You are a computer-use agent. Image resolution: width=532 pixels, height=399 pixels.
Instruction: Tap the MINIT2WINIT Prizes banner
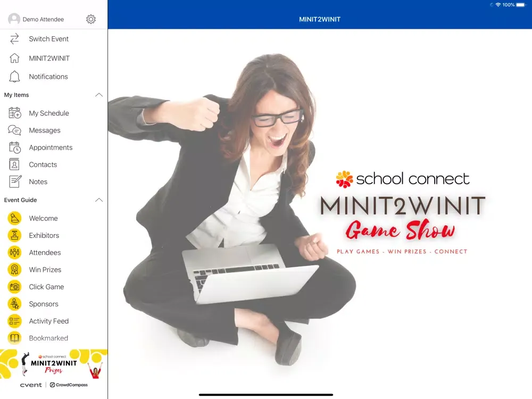54,364
